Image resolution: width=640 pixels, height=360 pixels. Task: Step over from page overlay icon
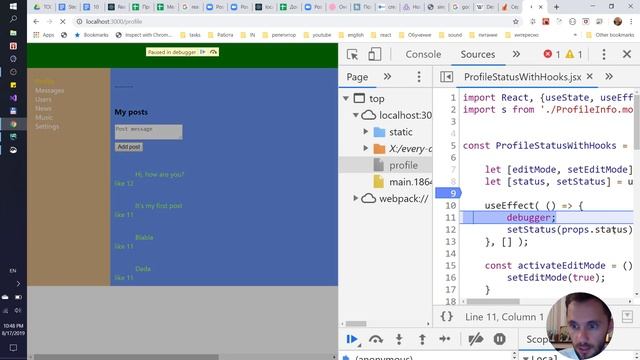coord(213,52)
